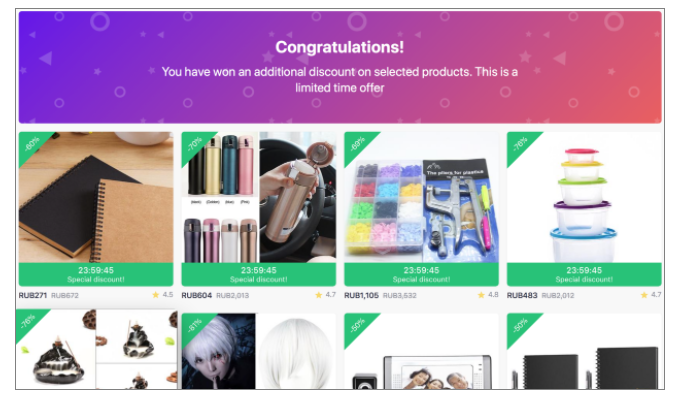Screen dimensions: 680x402
Task: Click Special discount timer under the containers
Action: [x=584, y=274]
